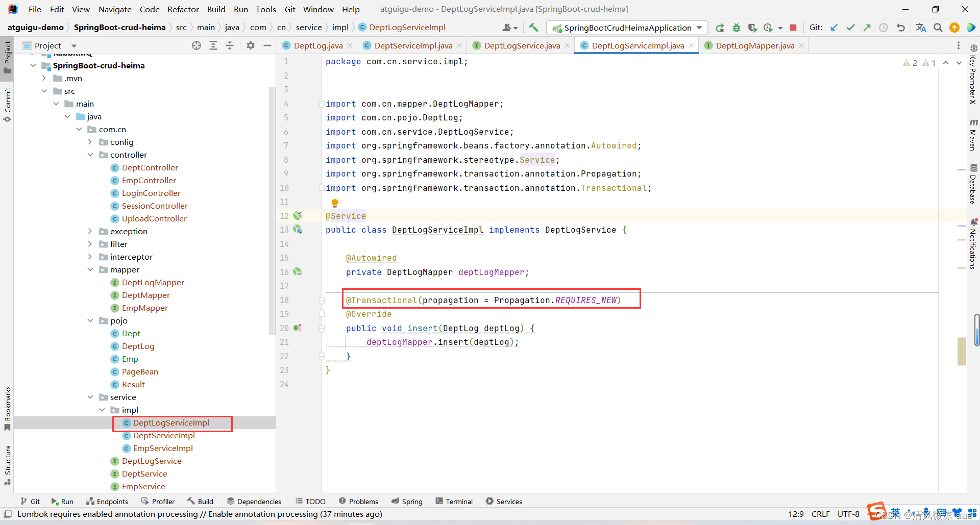Open DeptController in the project tree

coord(150,167)
